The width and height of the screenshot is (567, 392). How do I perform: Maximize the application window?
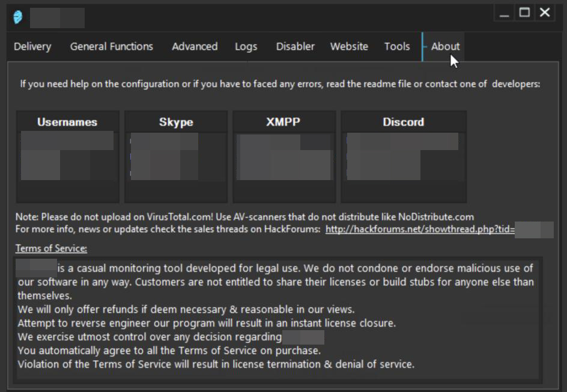[524, 13]
